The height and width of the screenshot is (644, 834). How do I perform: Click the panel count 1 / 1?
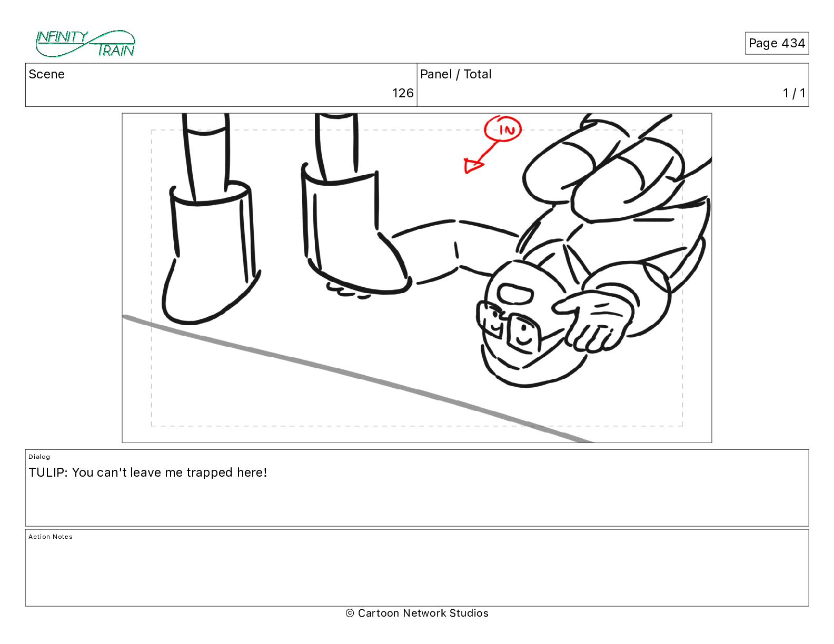pyautogui.click(x=794, y=93)
